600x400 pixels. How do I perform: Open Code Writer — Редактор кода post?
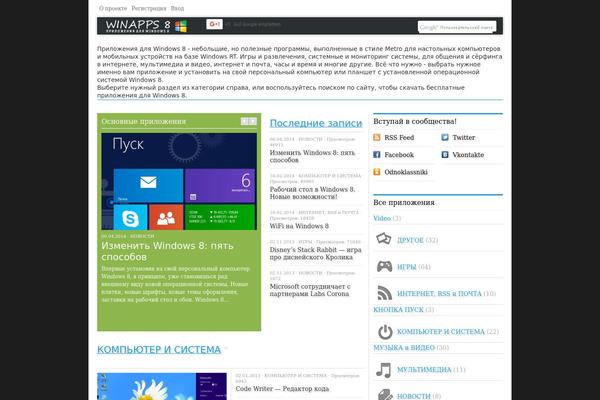coord(282,389)
